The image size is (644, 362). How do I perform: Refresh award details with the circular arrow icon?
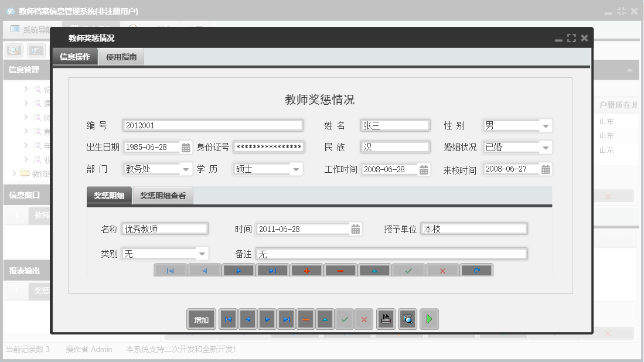tap(476, 270)
